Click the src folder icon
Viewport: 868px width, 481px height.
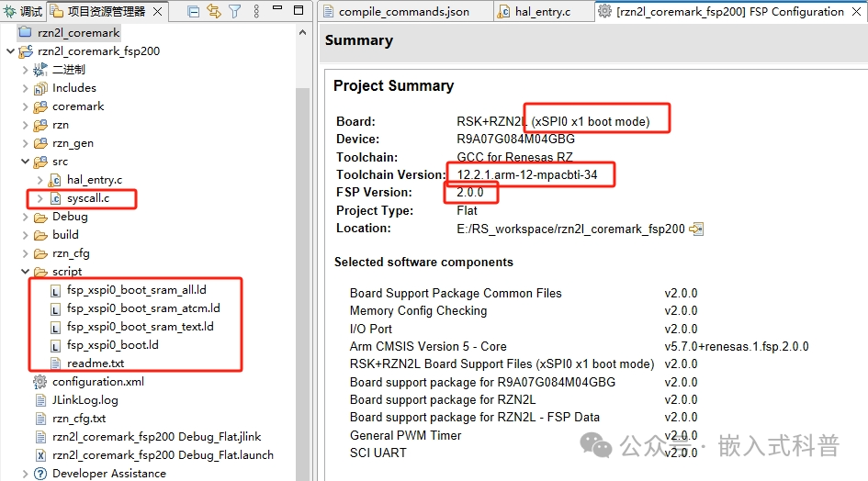(x=39, y=162)
